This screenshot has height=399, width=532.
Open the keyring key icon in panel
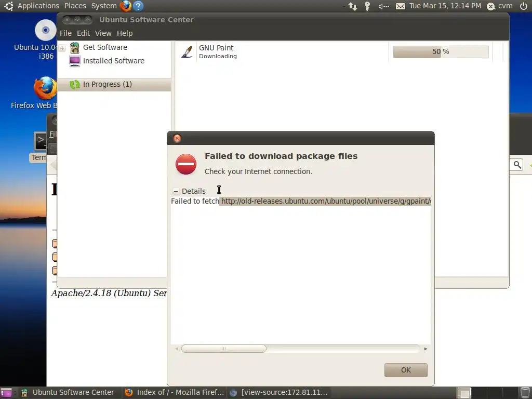tap(367, 6)
